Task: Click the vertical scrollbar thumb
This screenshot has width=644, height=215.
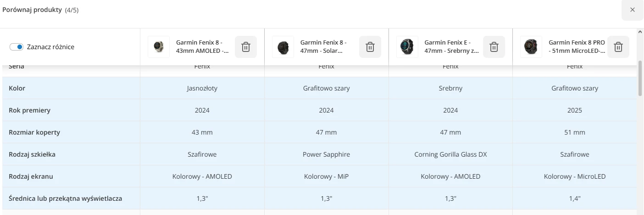Action: click(640, 78)
